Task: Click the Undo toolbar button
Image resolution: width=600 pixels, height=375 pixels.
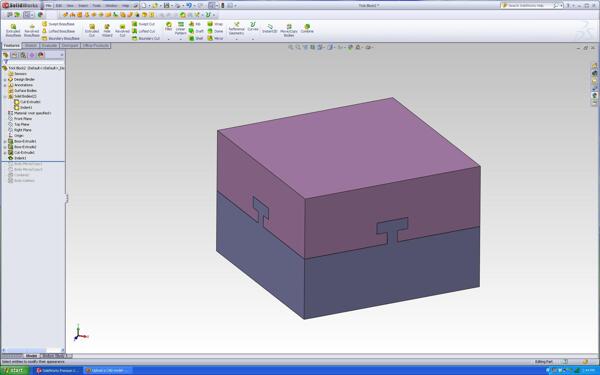Action: click(x=189, y=5)
